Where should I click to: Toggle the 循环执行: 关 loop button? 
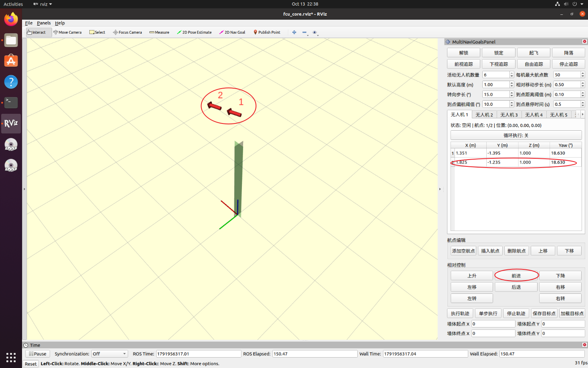(x=516, y=135)
